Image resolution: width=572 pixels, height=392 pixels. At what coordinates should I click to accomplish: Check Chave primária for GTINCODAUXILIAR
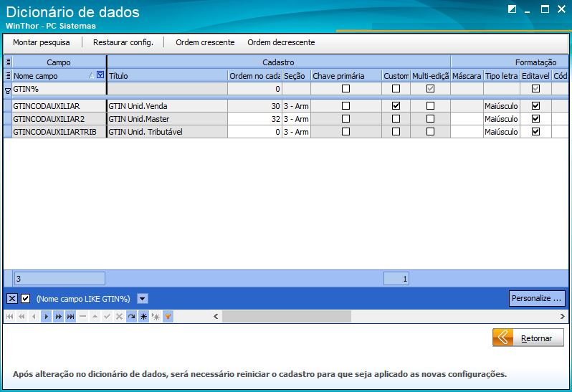(345, 106)
